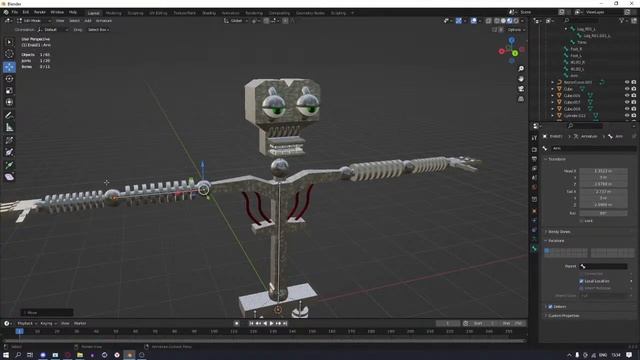
Task: Toggle the Deform checkbox
Action: pos(550,307)
